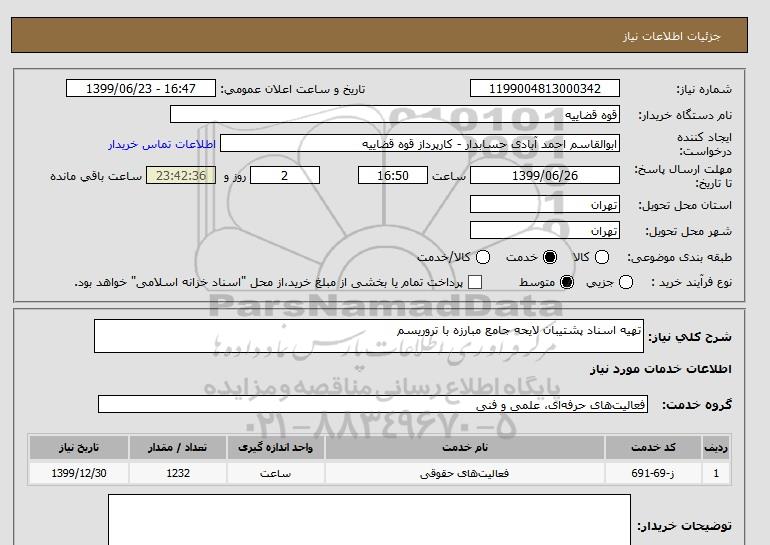Click the نام خدمت column header
Viewport: 770px width, 545px height.
pos(465,447)
